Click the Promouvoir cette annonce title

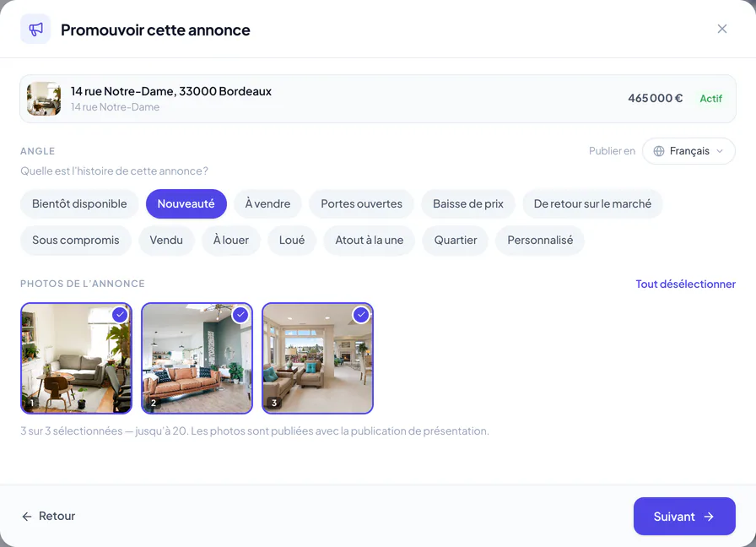pos(155,30)
